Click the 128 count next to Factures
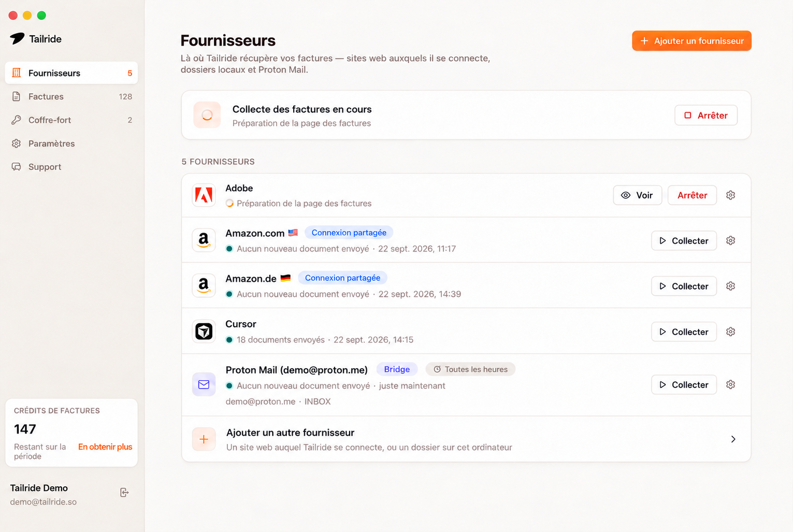 pos(125,96)
